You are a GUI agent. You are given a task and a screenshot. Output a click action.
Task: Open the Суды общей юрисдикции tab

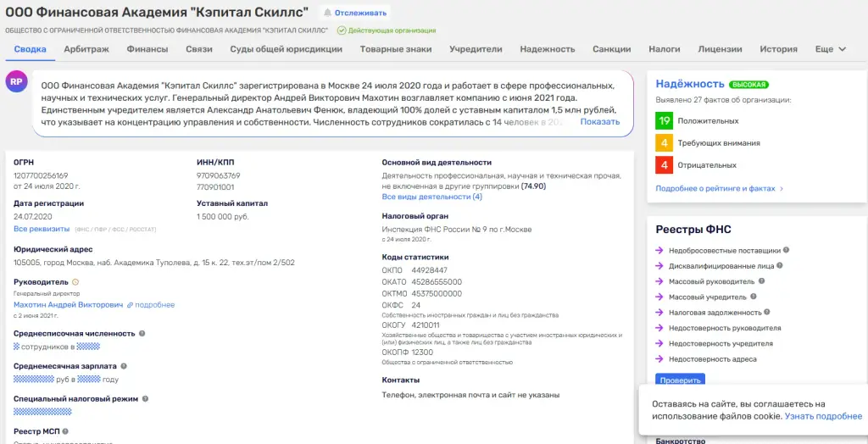[287, 49]
